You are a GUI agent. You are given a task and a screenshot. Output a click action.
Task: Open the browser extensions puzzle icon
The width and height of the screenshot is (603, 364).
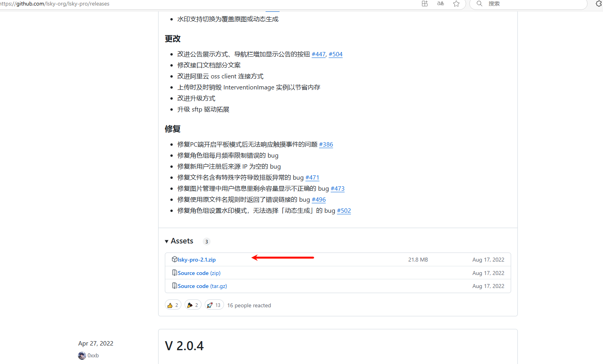pyautogui.click(x=599, y=4)
